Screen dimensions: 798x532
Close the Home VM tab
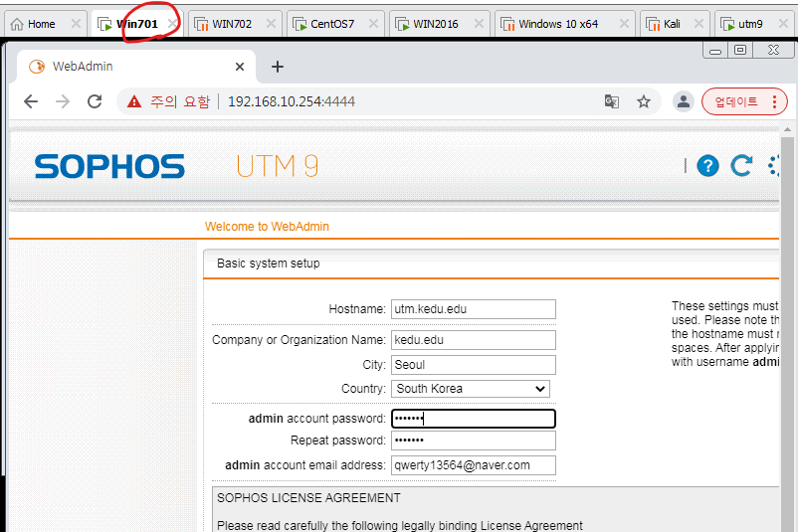[x=76, y=24]
